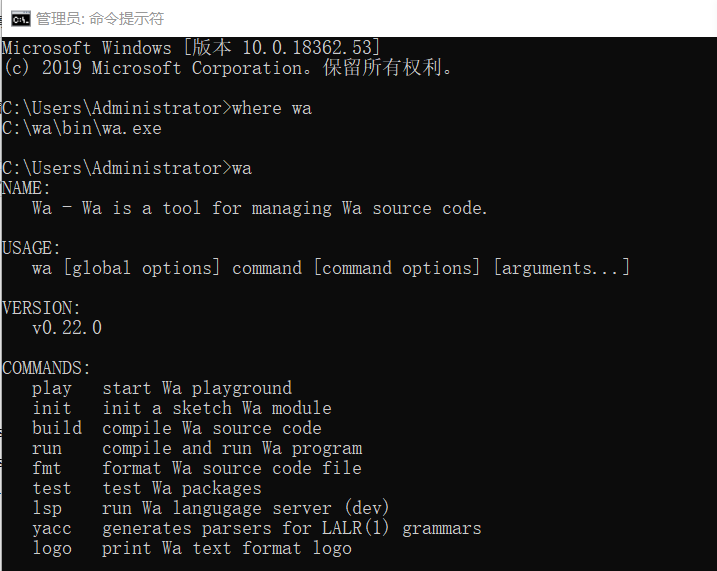The image size is (717, 571).
Task: Click the 'build' command name
Action: [x=57, y=428]
